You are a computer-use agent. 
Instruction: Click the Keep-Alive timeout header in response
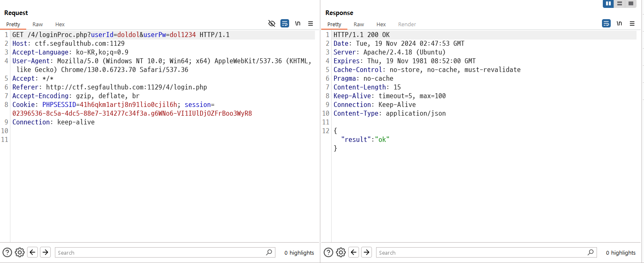tap(390, 96)
